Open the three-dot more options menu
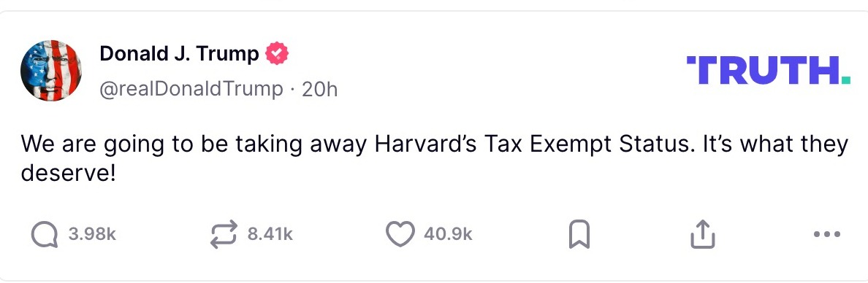 pos(828,234)
